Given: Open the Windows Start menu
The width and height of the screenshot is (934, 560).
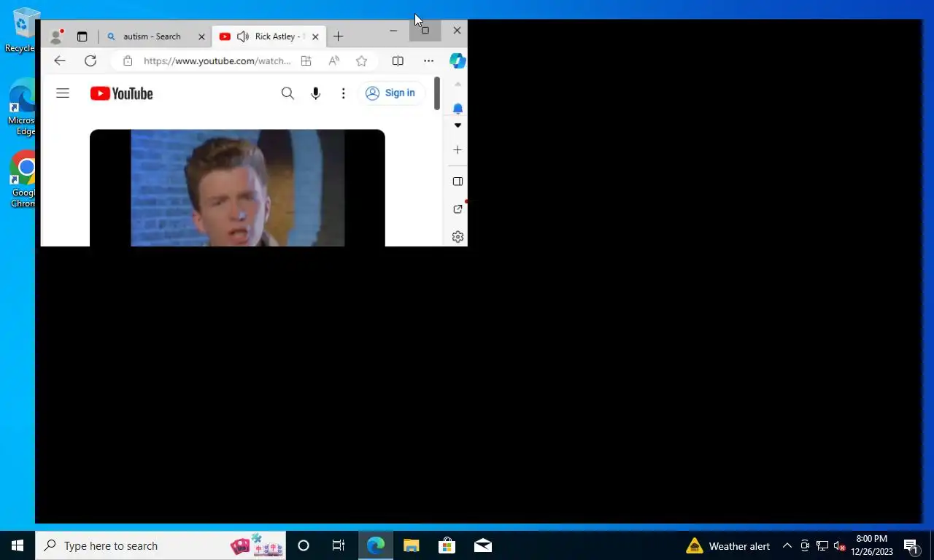Looking at the screenshot, I should coord(18,545).
